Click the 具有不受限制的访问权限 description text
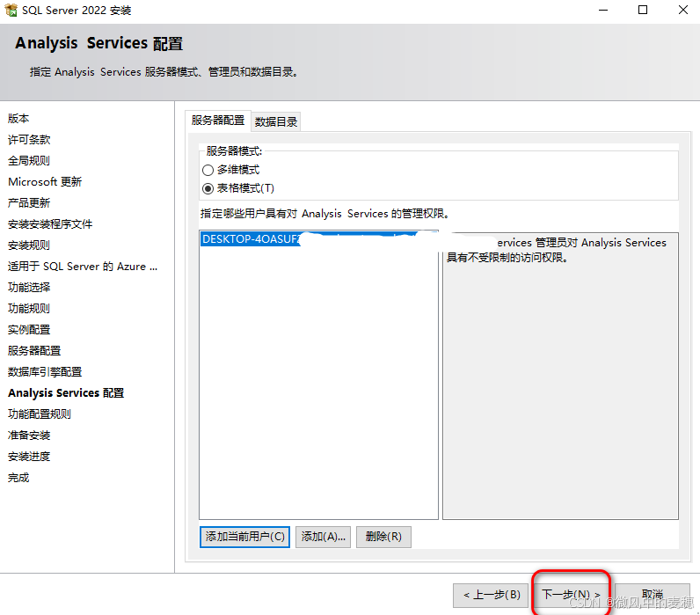The height and width of the screenshot is (615, 700). click(x=507, y=258)
